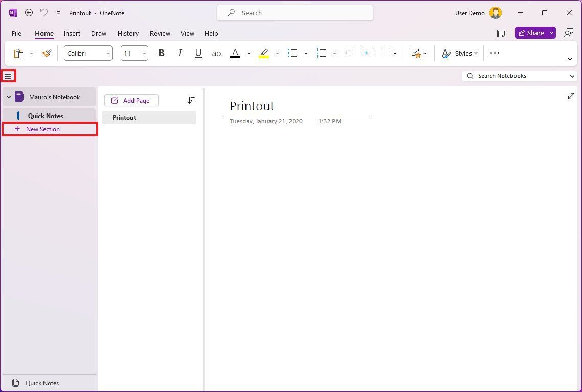
Task: Collapse Mauro's Notebook in the sidebar
Action: coord(8,97)
